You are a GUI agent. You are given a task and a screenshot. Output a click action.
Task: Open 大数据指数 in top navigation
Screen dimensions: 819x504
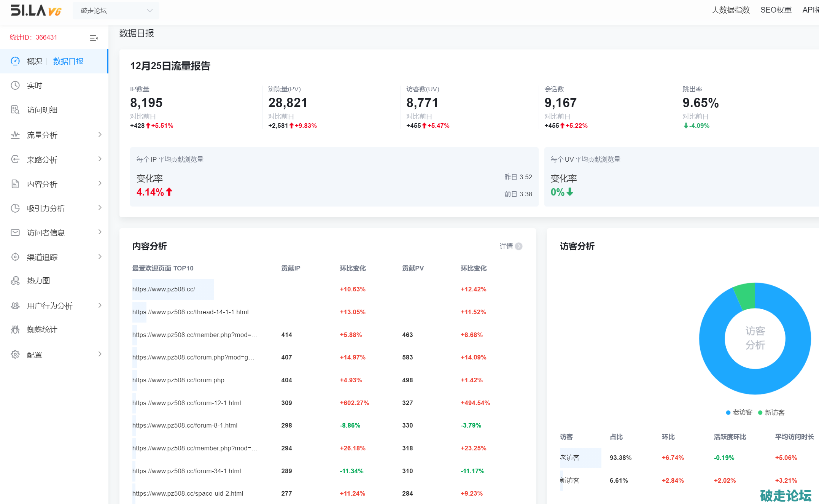[x=730, y=10]
